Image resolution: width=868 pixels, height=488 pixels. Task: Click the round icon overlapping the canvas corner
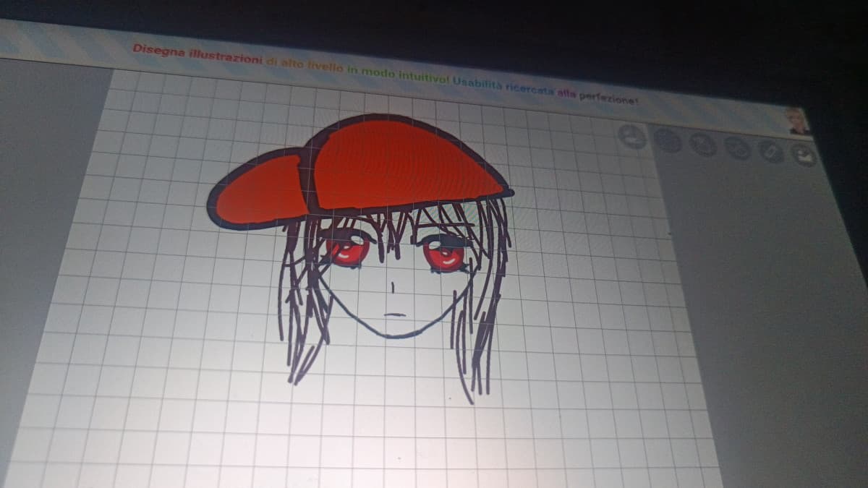632,136
